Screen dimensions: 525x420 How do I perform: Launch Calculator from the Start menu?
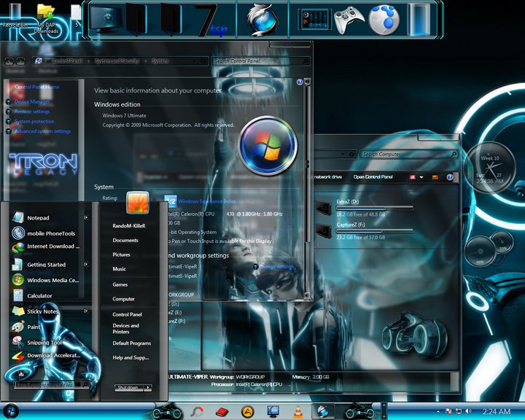point(39,296)
